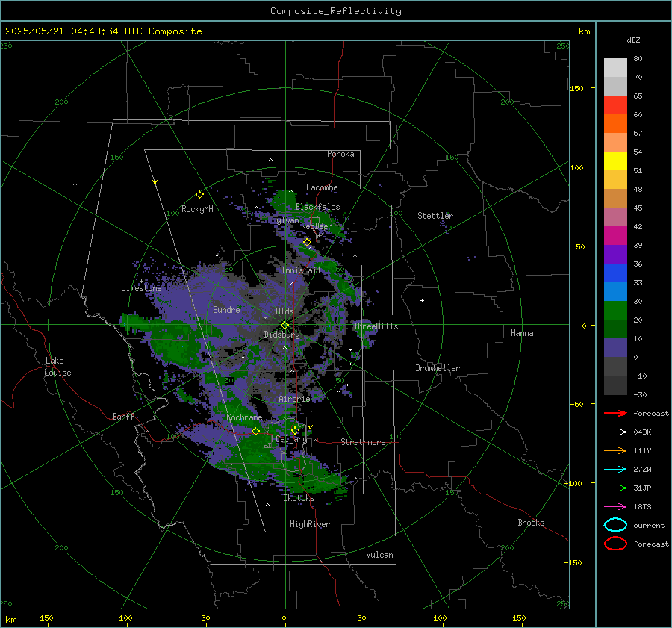Screen dimensions: 672x628
Task: Click the cyan 27ZW arrow in the legend
Action: pyautogui.click(x=615, y=470)
